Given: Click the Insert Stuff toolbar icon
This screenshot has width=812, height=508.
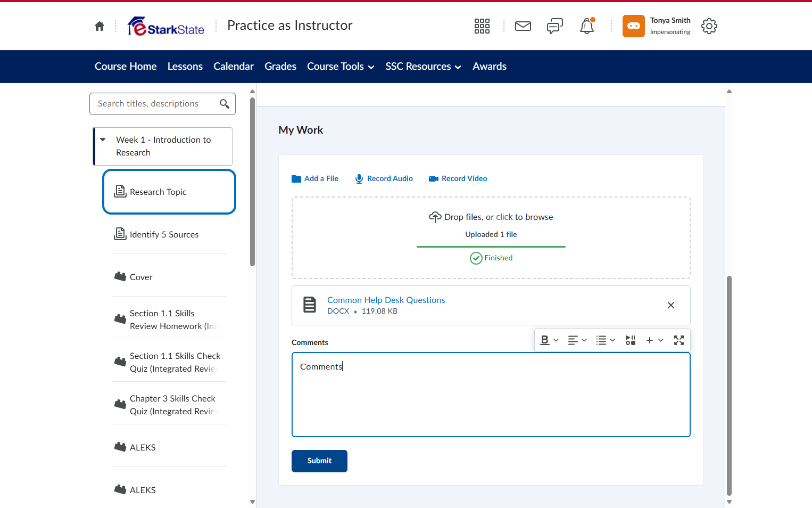Looking at the screenshot, I should pyautogui.click(x=631, y=340).
